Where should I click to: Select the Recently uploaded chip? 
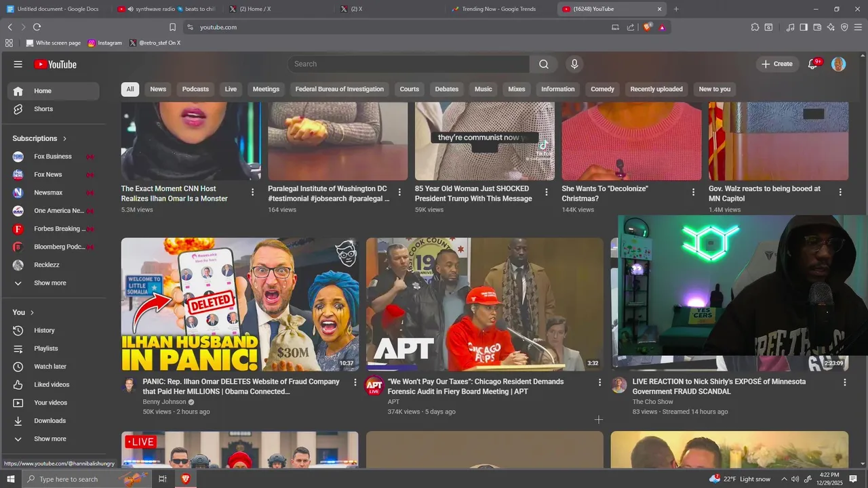(656, 89)
